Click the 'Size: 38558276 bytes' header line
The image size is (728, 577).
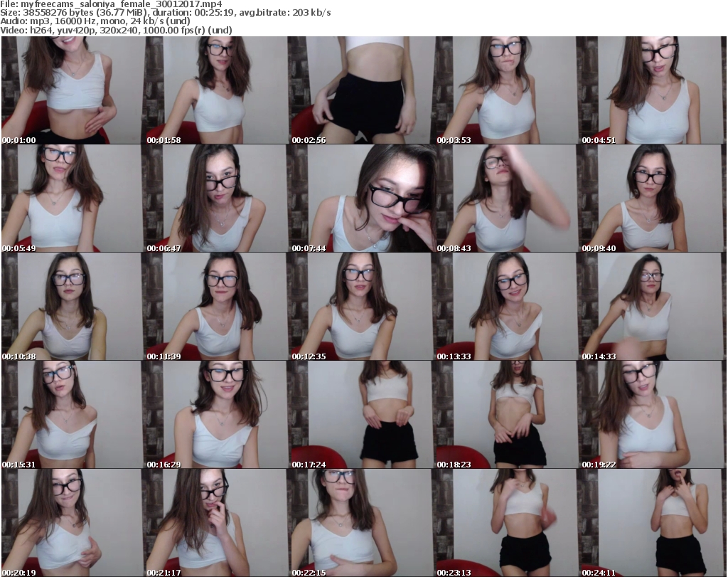click(x=166, y=13)
